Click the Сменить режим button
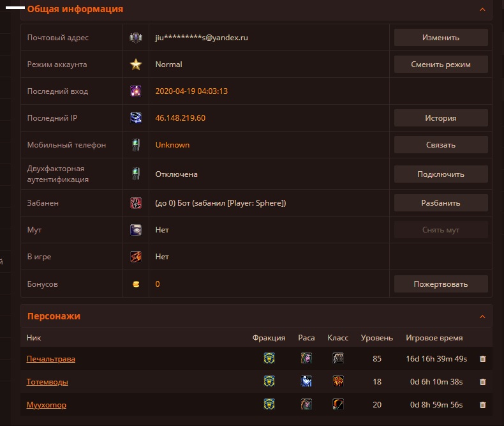This screenshot has height=426, width=504. [x=441, y=65]
